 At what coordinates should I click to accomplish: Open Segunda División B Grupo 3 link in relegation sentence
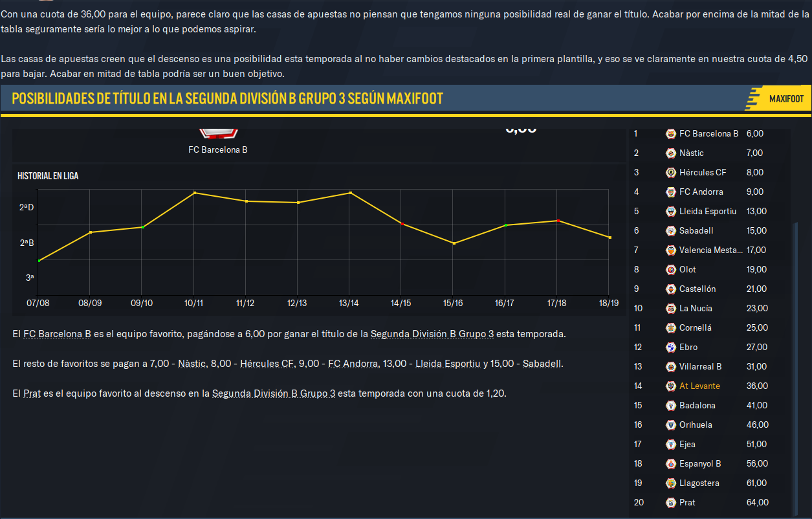click(274, 393)
